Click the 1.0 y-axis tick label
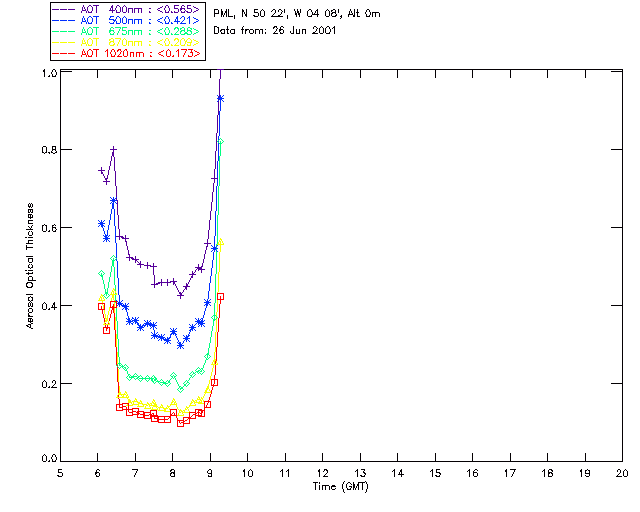The image size is (640, 512). 49,73
